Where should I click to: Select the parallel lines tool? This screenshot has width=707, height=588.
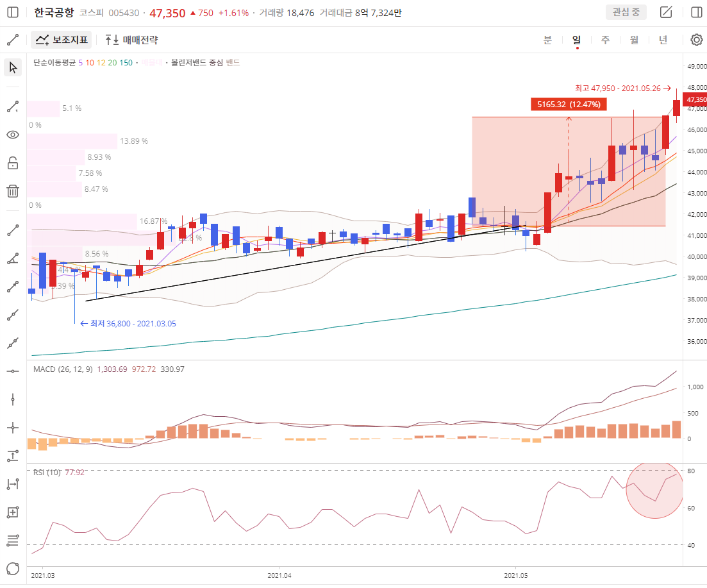(x=13, y=540)
